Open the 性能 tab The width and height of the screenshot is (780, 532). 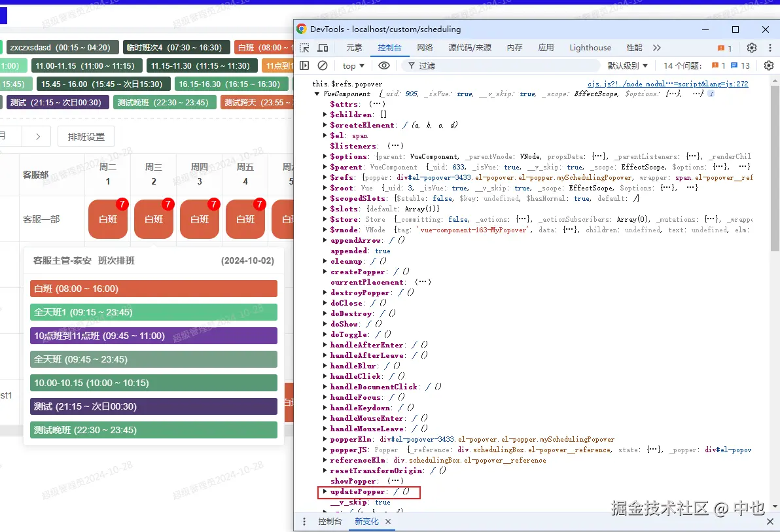point(634,48)
